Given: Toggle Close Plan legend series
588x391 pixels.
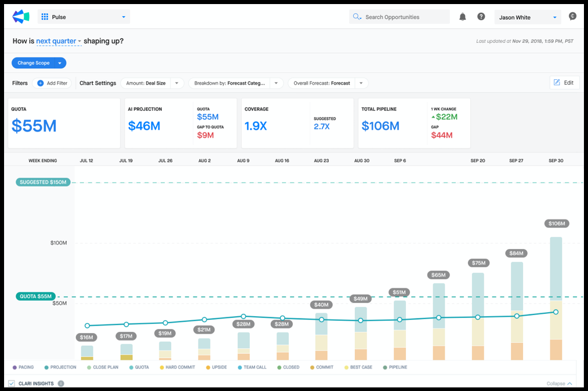Looking at the screenshot, I should [103, 367].
